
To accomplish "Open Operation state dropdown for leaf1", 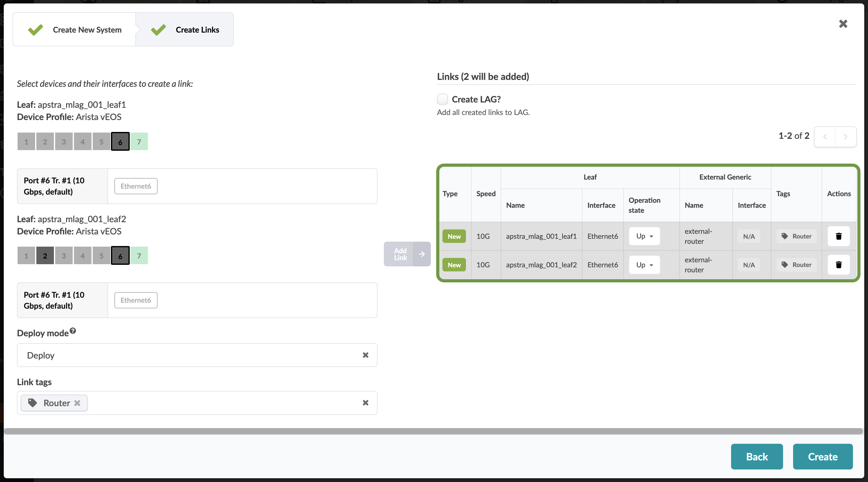I will [x=644, y=236].
